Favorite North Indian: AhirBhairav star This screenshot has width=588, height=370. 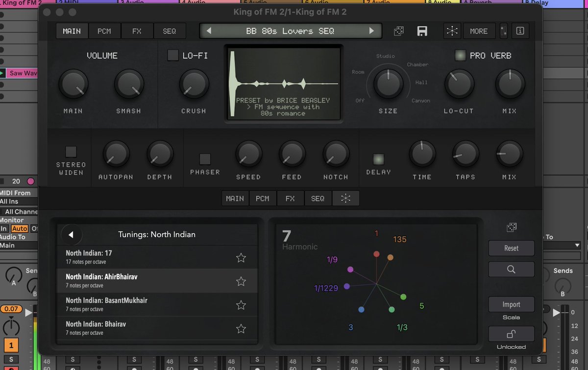click(x=241, y=281)
